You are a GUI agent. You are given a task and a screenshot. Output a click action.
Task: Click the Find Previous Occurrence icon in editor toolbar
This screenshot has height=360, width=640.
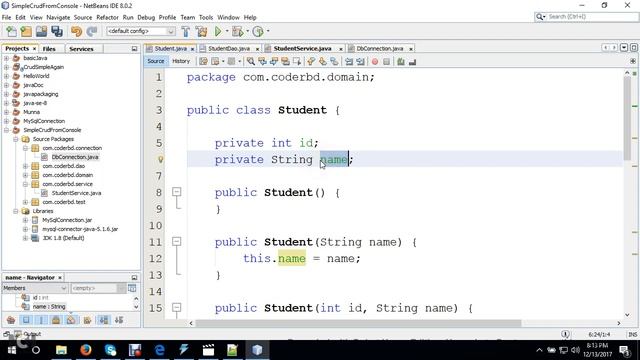pyautogui.click(x=262, y=62)
